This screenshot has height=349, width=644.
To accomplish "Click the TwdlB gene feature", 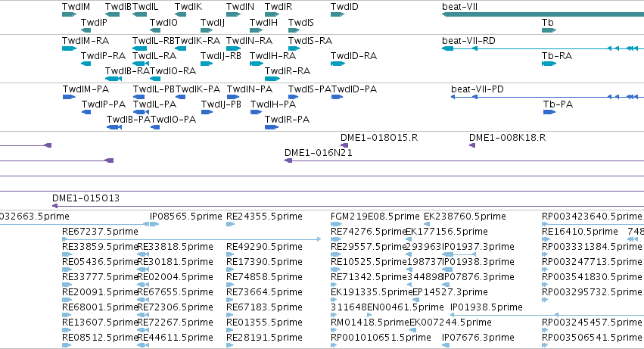I will 112,14.
